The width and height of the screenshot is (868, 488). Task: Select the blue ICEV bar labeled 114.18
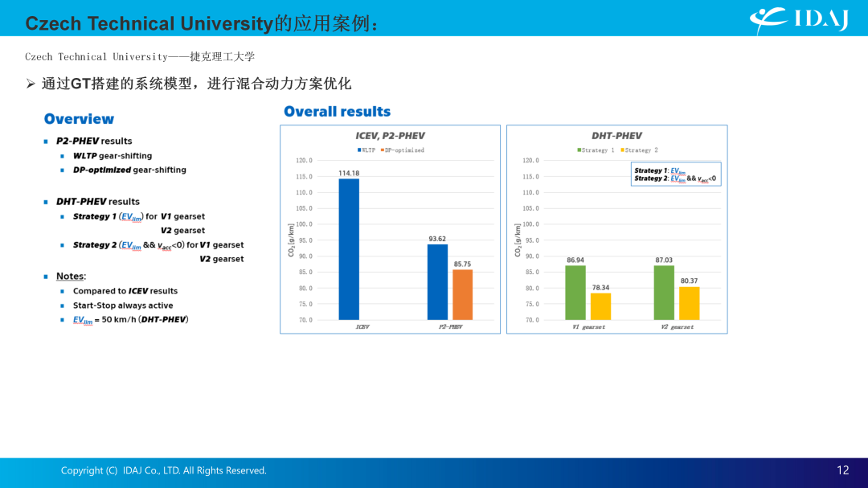coord(349,249)
